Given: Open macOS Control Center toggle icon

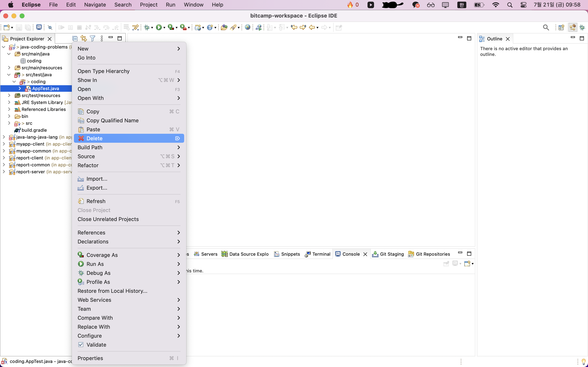Looking at the screenshot, I should click(523, 5).
